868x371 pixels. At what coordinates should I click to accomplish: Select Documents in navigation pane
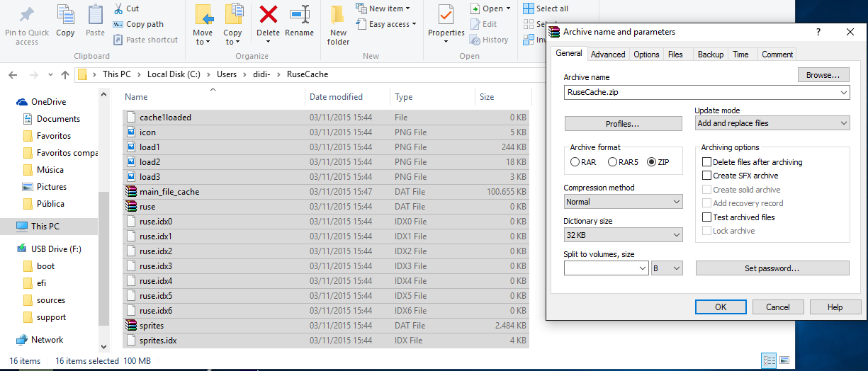(58, 119)
